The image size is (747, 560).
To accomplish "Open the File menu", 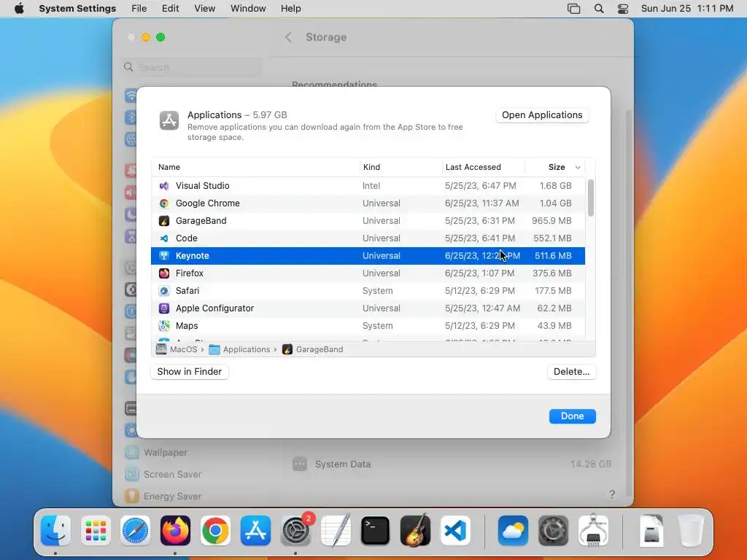I will click(x=139, y=9).
